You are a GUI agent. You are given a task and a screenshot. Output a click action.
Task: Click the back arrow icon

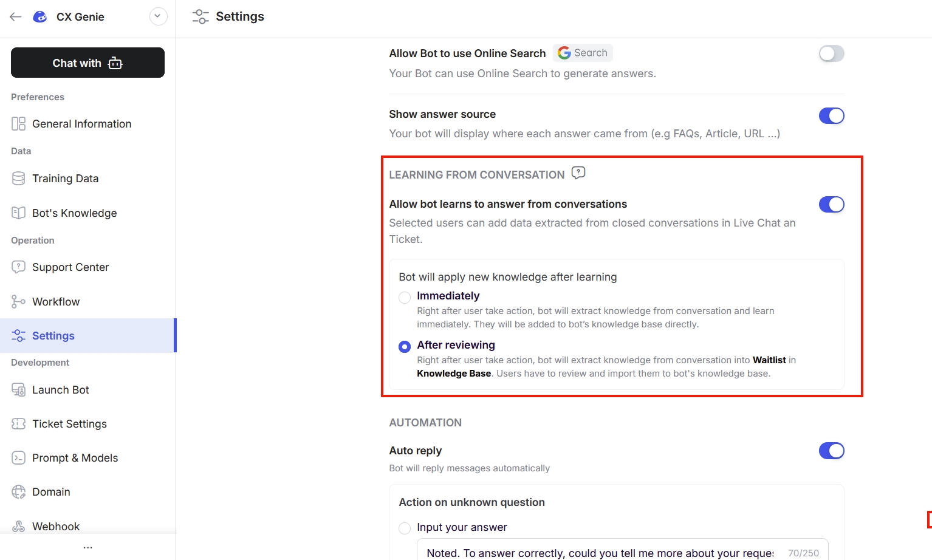(16, 17)
